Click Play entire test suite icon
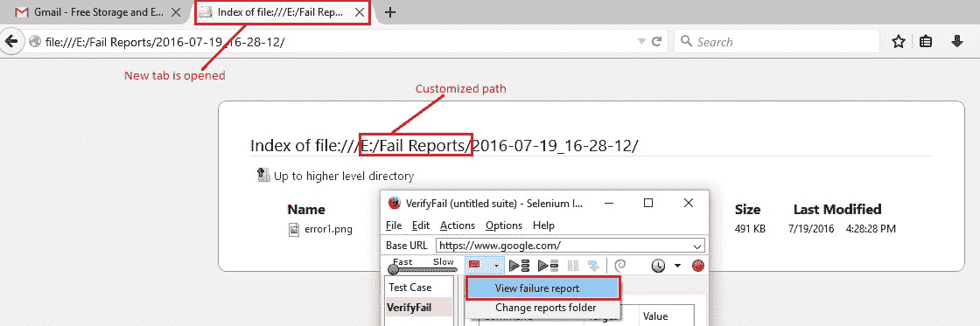 [x=520, y=266]
